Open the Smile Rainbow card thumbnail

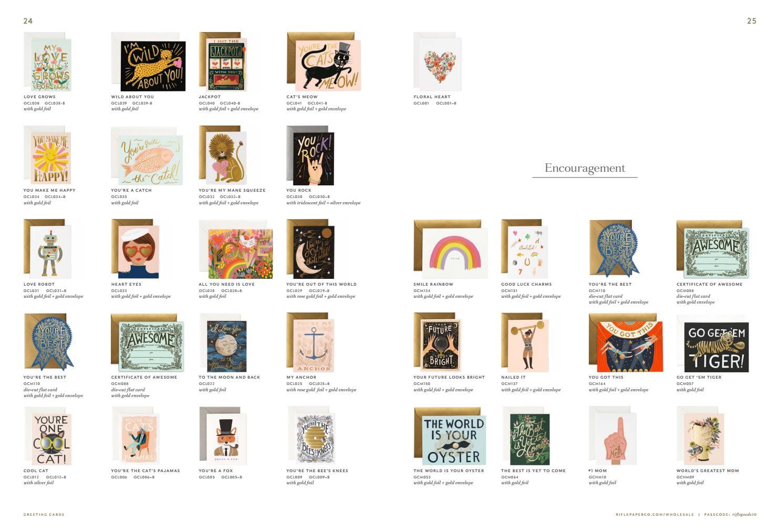click(451, 249)
